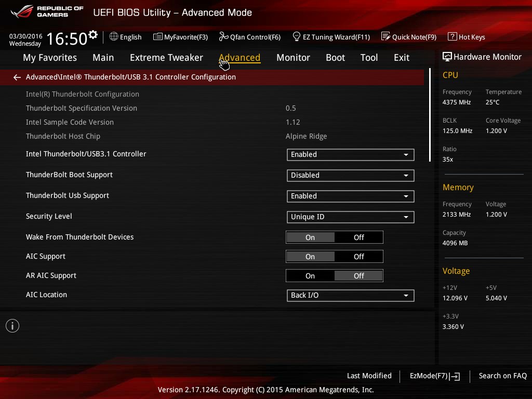Image resolution: width=532 pixels, height=399 pixels.
Task: Open Intel Thunderbolt/USB3.1 Controller dropdown
Action: (x=351, y=155)
